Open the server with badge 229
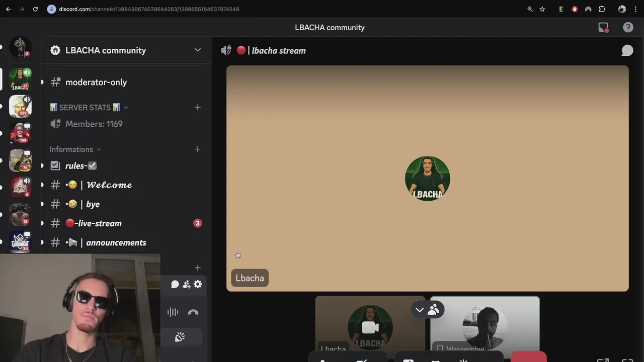Image resolution: width=644 pixels, height=362 pixels. pyautogui.click(x=20, y=106)
